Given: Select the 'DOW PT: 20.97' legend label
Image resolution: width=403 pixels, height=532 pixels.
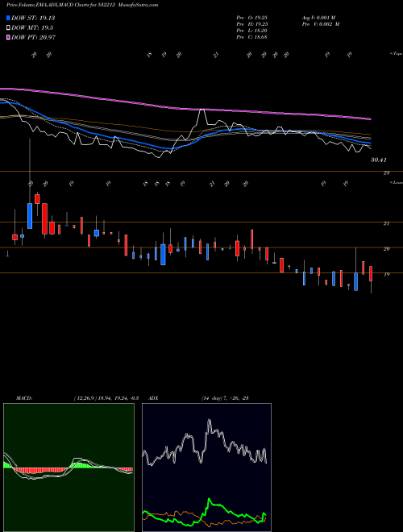Looking at the screenshot, I should pos(33,37).
